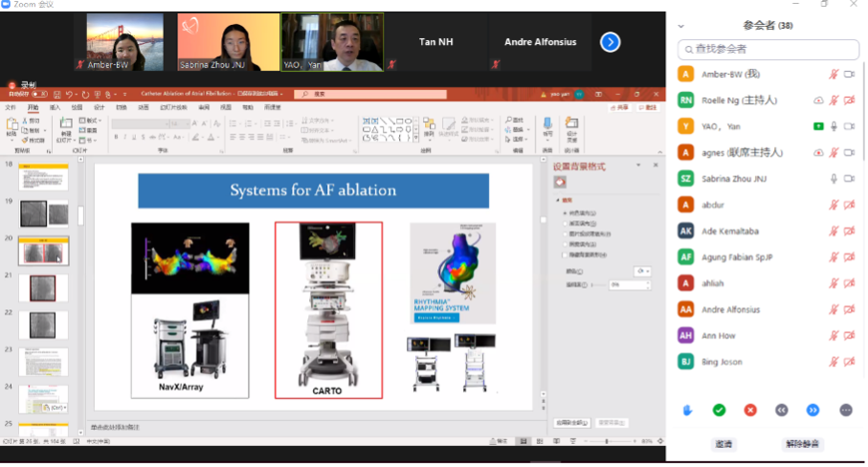868x467 pixels.
Task: Select the solid fill radio option
Action: pyautogui.click(x=566, y=213)
